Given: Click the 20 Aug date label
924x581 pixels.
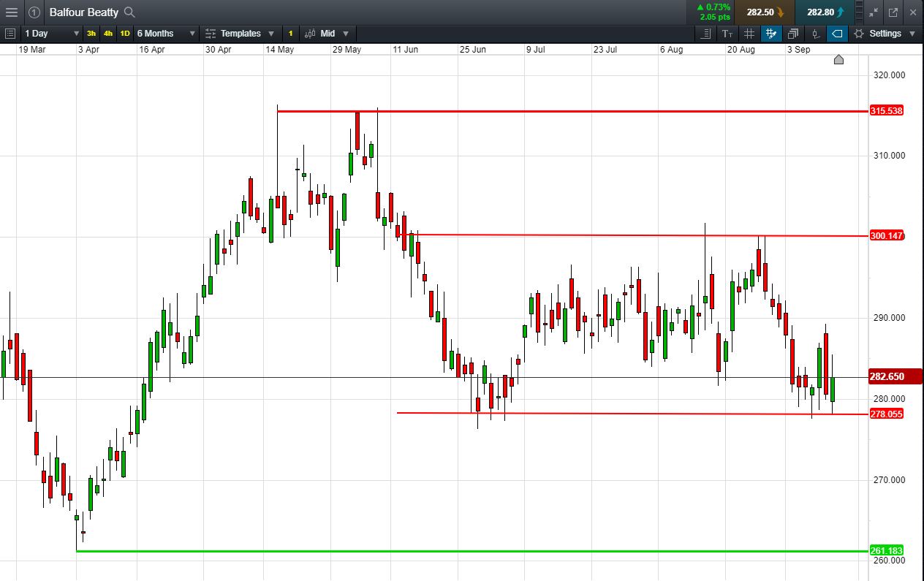Looking at the screenshot, I should 741,50.
